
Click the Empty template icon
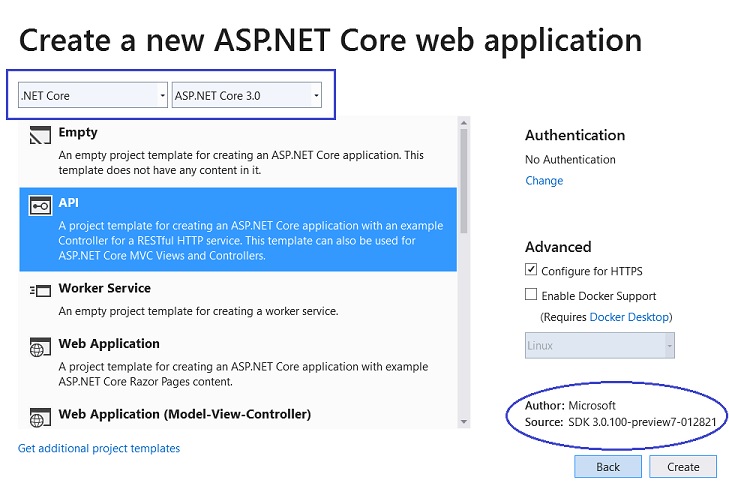40,135
